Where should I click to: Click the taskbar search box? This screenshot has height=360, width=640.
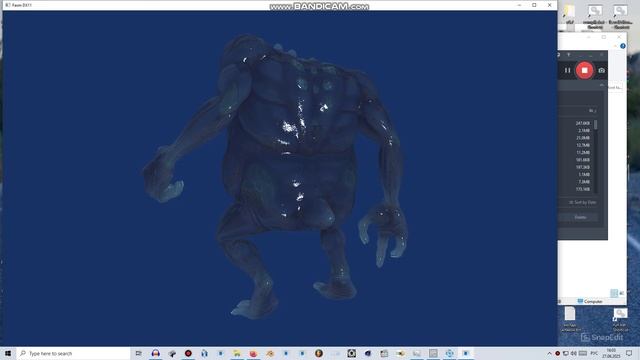(73, 353)
